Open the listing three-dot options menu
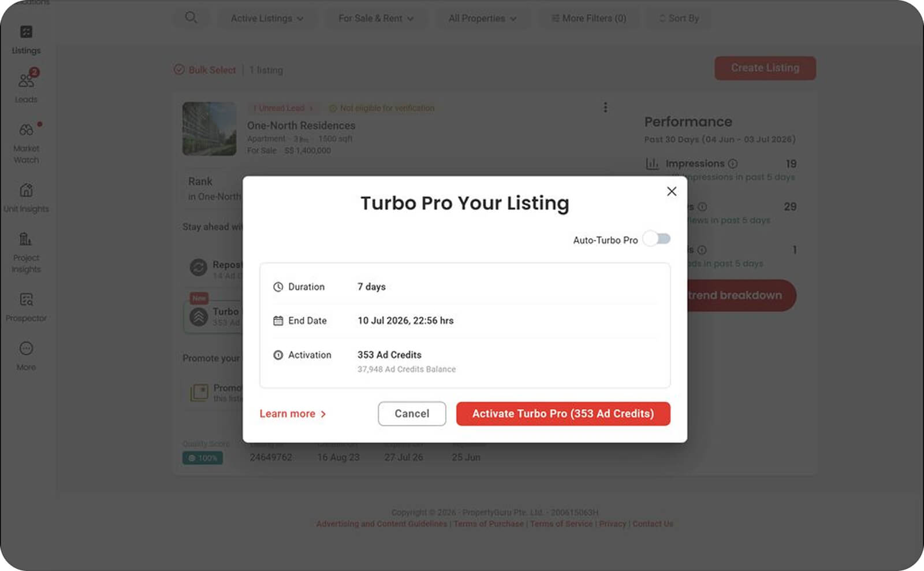 605,107
